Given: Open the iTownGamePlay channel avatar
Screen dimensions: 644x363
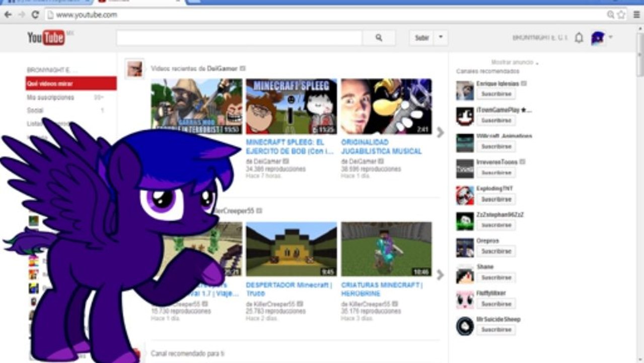Looking at the screenshot, I should tap(465, 116).
